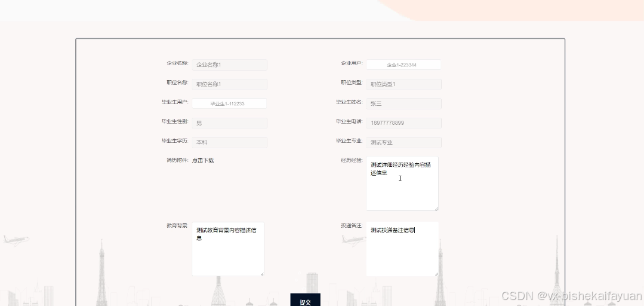644x306 pixels.
Task: Open the 毕业生用户 dropdown showing 毕业生1-112233
Action: coord(229,103)
